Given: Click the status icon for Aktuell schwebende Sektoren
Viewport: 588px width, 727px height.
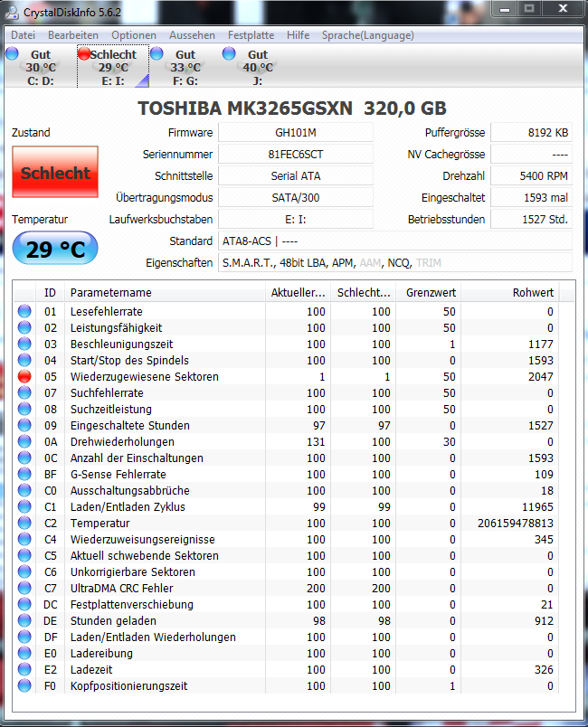Looking at the screenshot, I should (x=24, y=555).
